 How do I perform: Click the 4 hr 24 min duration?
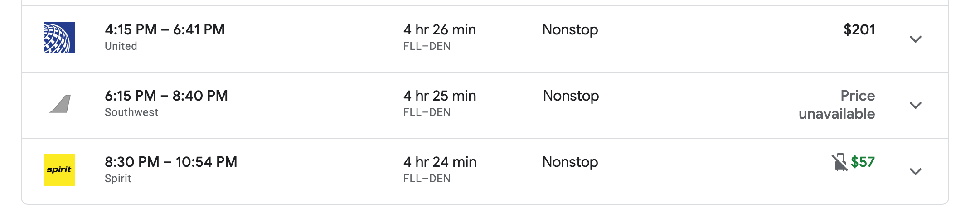pos(440,162)
